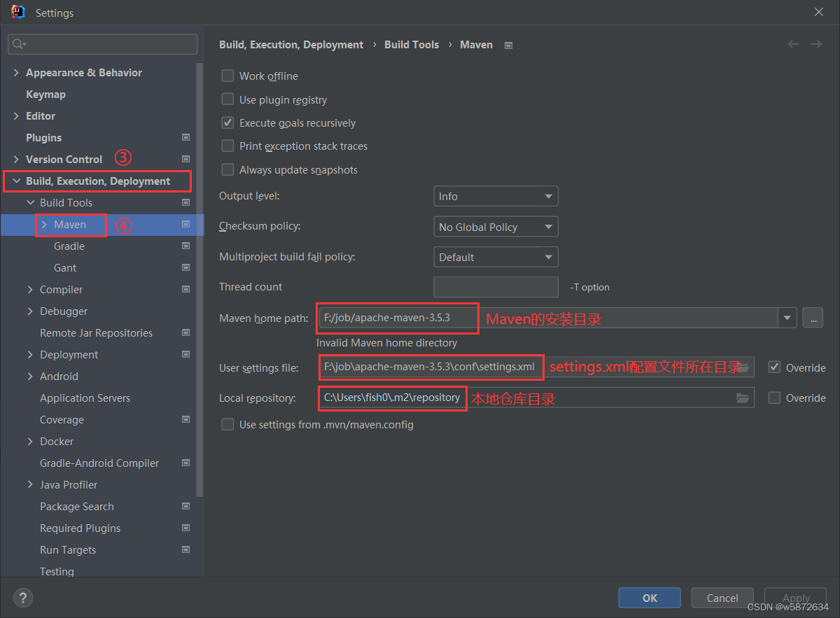Click the Thread count input field
This screenshot has height=618, width=840.
point(496,287)
